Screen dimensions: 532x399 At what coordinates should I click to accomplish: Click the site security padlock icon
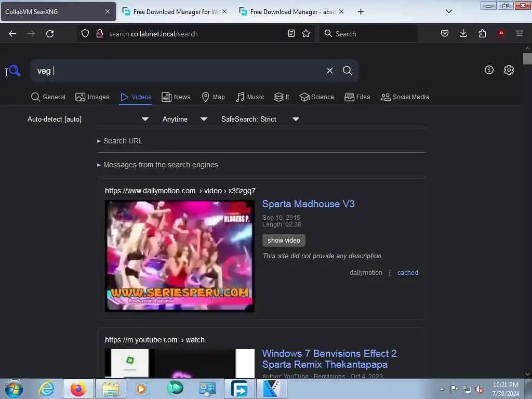(x=99, y=34)
